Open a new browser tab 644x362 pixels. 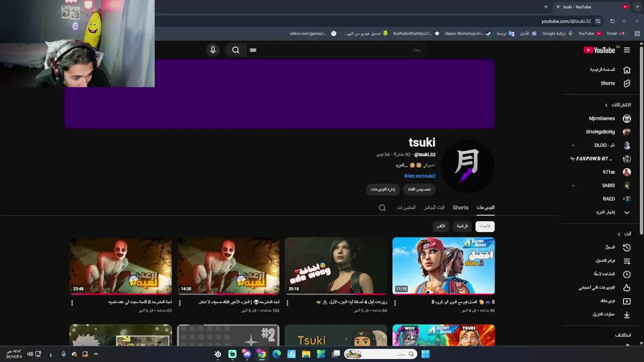click(x=546, y=7)
